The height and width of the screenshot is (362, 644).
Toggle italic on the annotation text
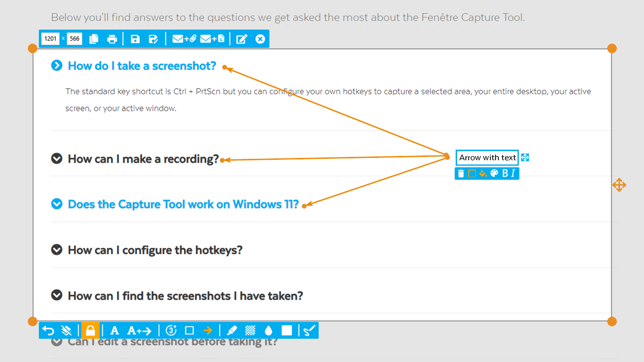(513, 173)
